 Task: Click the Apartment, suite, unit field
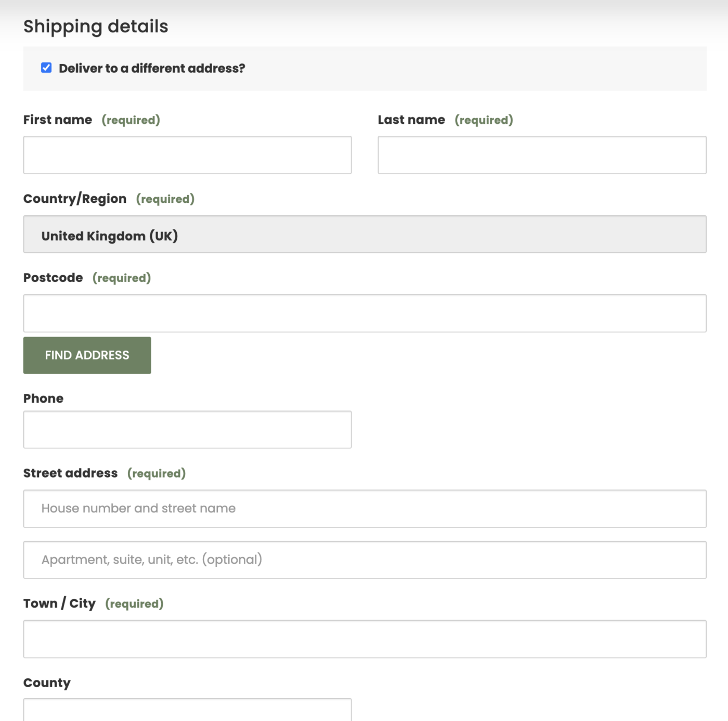[x=365, y=560]
